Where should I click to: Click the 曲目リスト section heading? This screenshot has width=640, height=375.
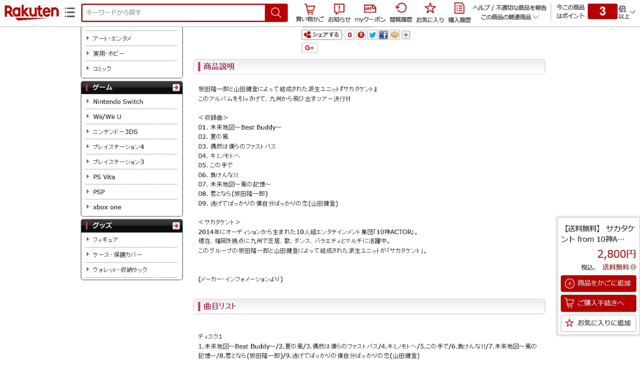click(220, 306)
